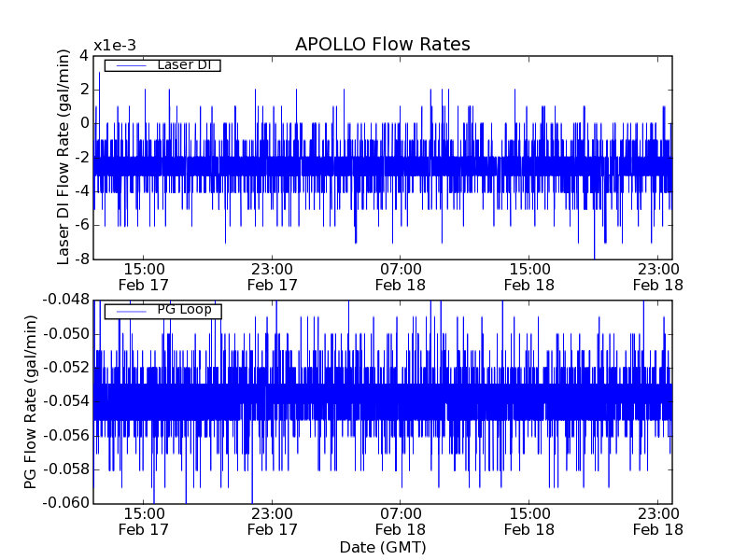747x560 pixels.
Task: Click the Laser DI legend text
Action: 183,64
